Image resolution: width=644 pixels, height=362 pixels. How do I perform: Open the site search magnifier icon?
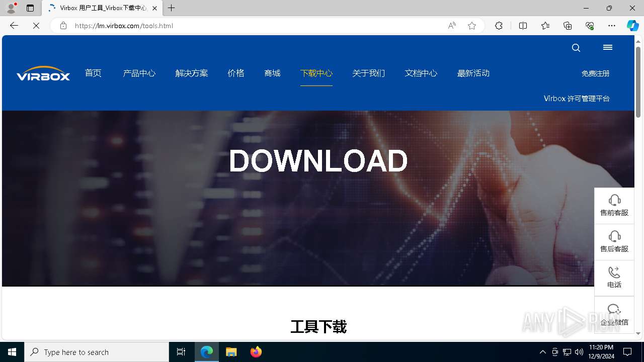click(576, 48)
